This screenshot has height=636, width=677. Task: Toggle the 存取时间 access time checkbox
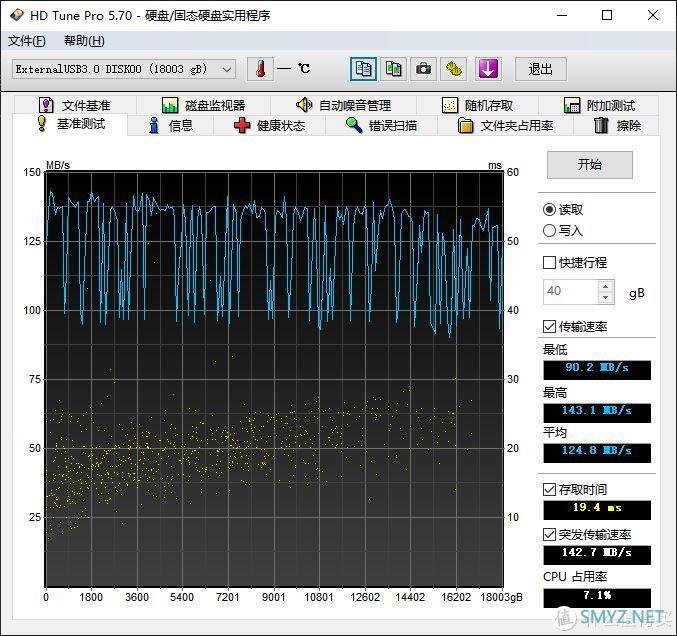549,489
